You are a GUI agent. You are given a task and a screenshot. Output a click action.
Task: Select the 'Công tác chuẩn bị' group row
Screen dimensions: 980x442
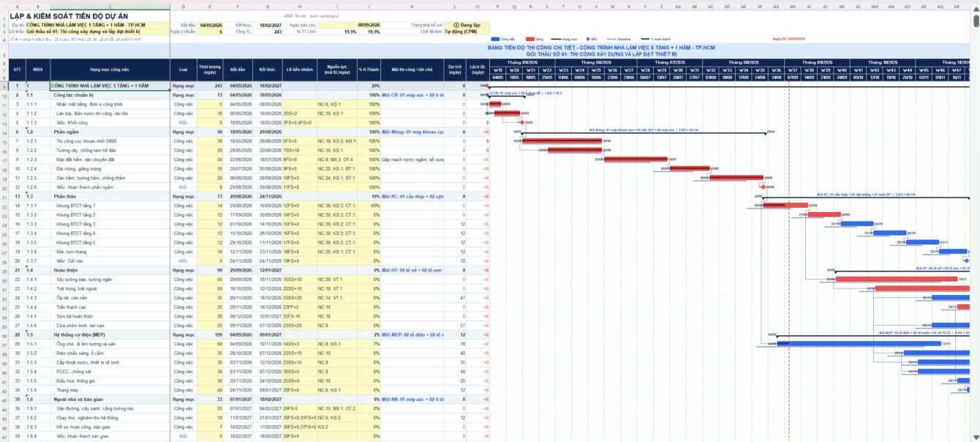pyautogui.click(x=249, y=95)
